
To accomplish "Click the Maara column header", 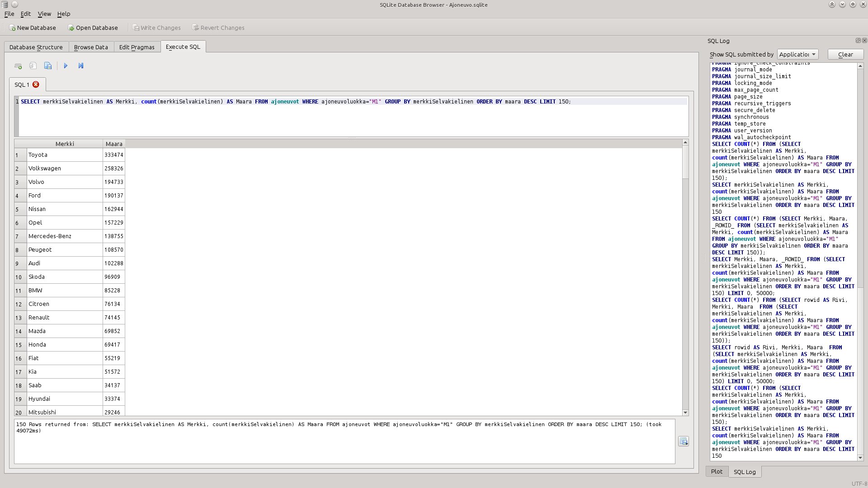I will tap(114, 144).
